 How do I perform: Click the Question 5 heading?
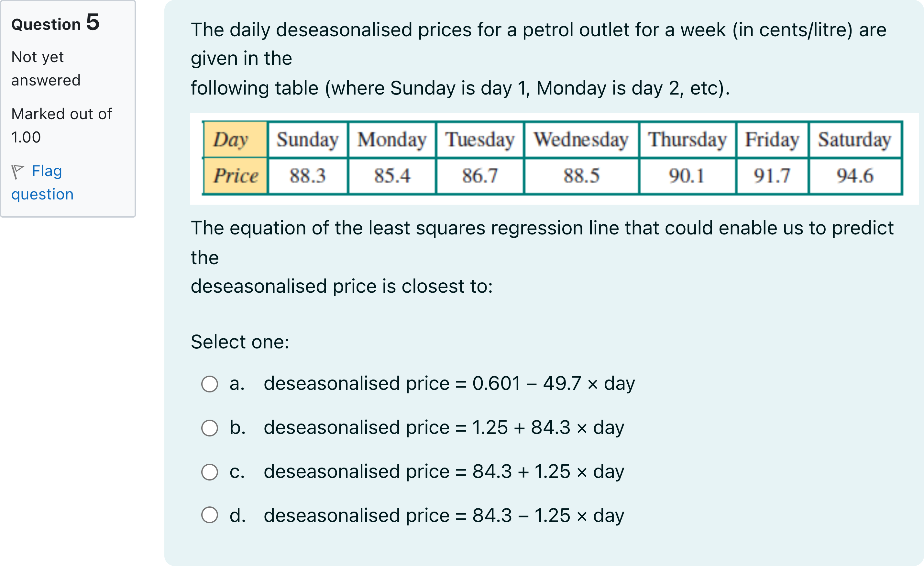(56, 23)
